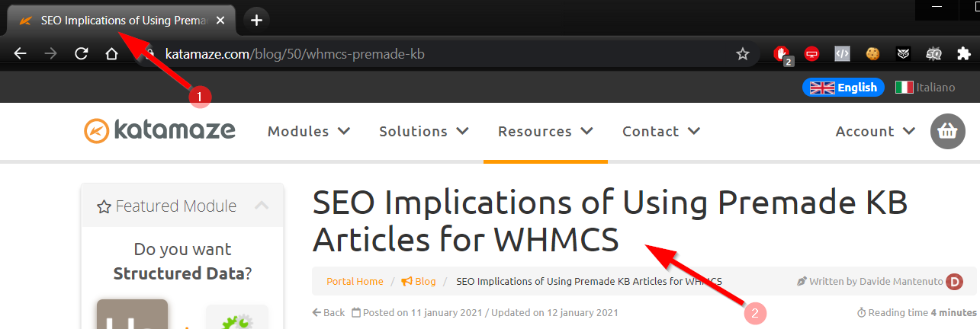Switch site language to English
This screenshot has height=329, width=980.
[x=843, y=88]
